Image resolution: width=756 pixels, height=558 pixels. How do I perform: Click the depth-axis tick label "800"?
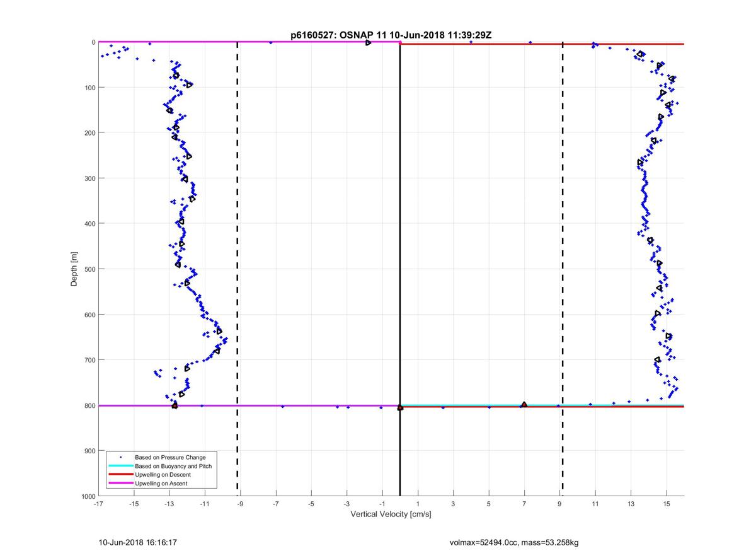click(x=90, y=405)
